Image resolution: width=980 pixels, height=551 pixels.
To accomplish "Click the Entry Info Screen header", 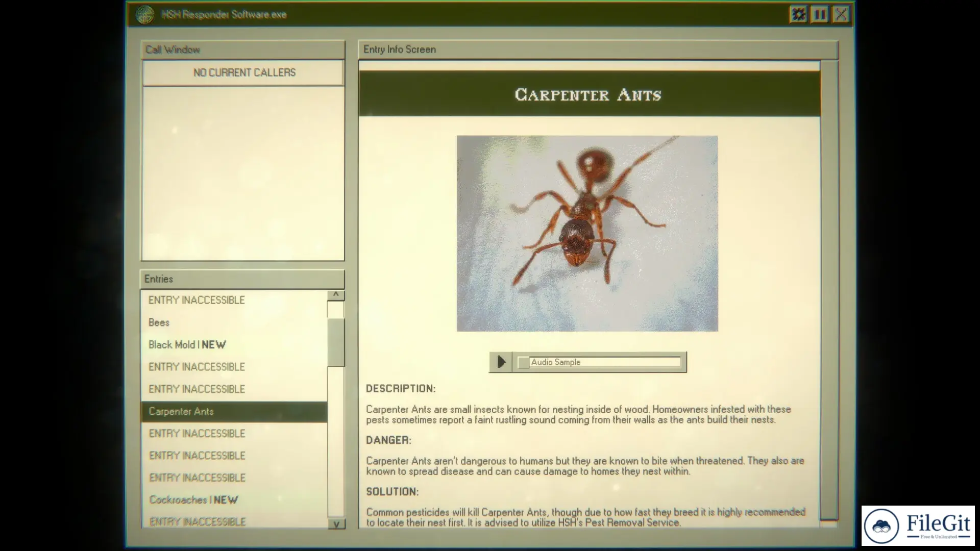I will pyautogui.click(x=598, y=49).
